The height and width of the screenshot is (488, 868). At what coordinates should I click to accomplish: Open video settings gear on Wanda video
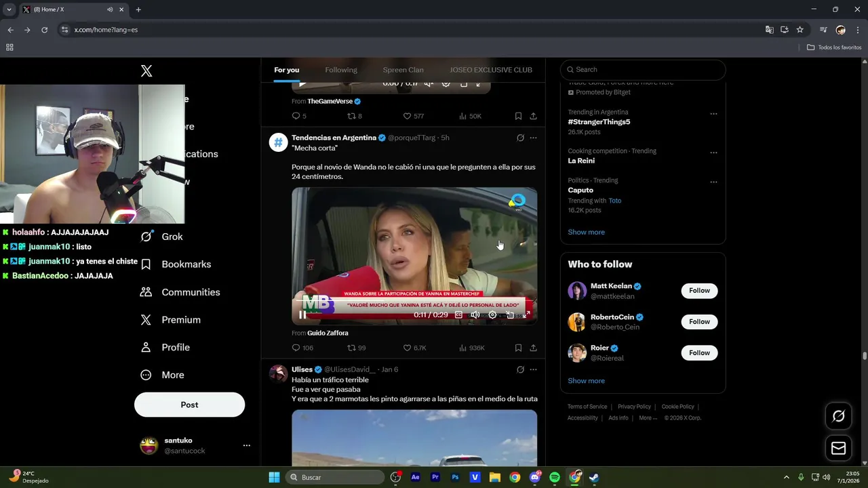tap(492, 314)
